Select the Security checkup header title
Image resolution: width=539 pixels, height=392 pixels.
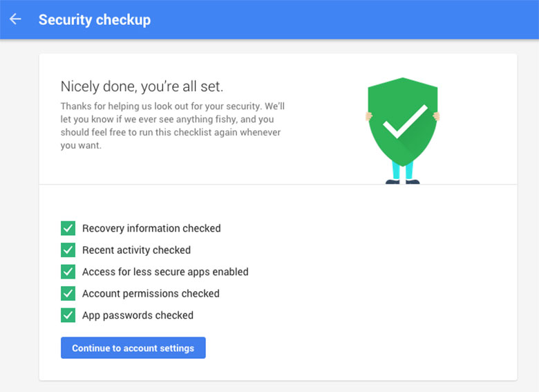[x=95, y=19]
